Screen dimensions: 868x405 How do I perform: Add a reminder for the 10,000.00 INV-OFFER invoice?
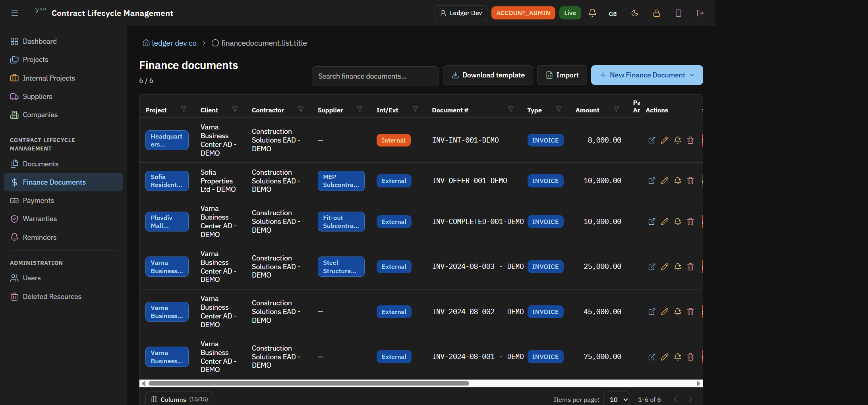(x=678, y=181)
